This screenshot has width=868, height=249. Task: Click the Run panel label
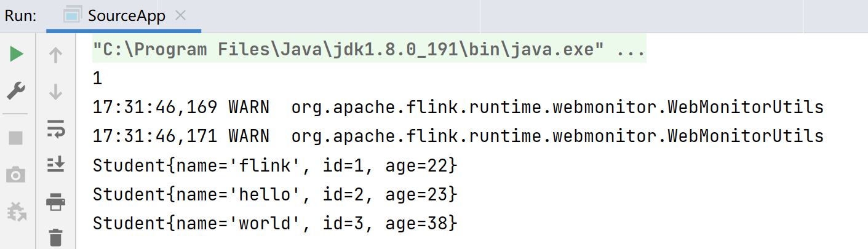[x=20, y=16]
